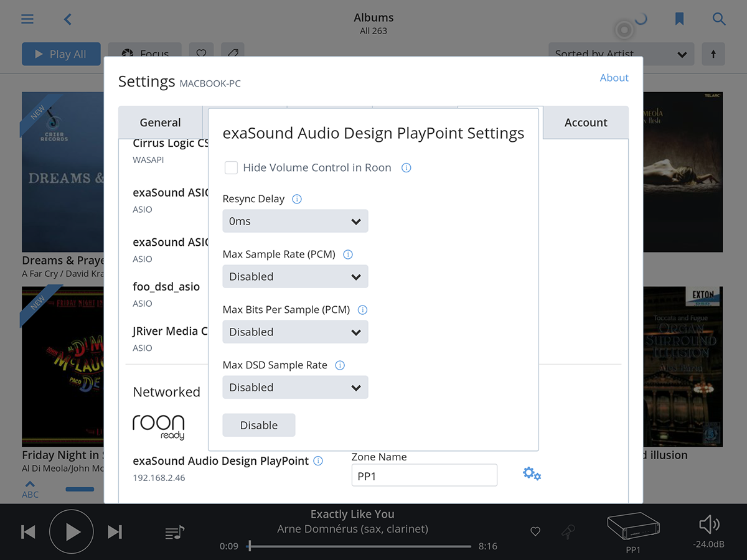Open the search magnifier icon
This screenshot has width=747, height=560.
(719, 19)
